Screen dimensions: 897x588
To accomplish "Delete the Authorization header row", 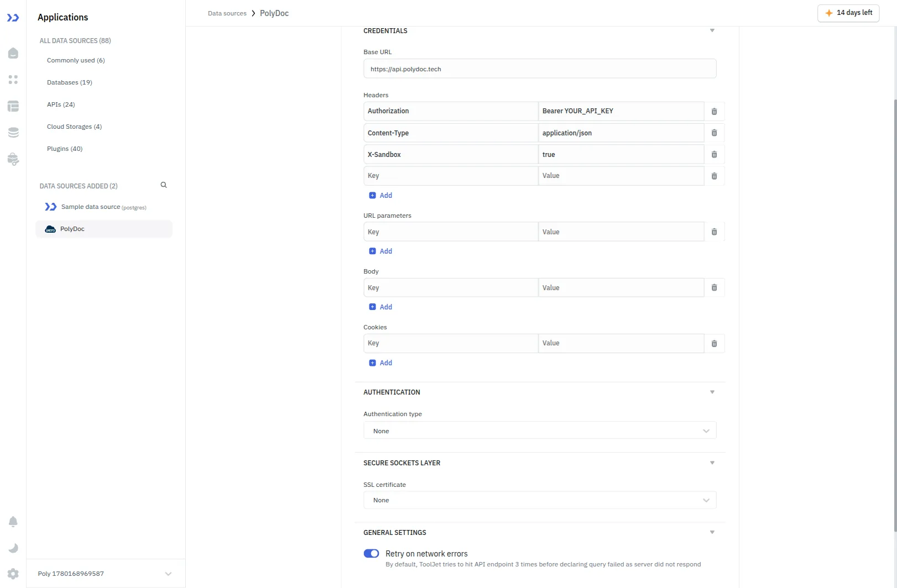I will click(714, 112).
